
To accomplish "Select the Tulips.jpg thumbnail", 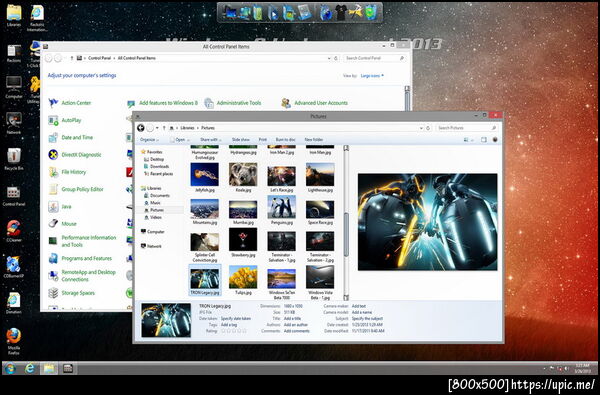I will (x=243, y=280).
